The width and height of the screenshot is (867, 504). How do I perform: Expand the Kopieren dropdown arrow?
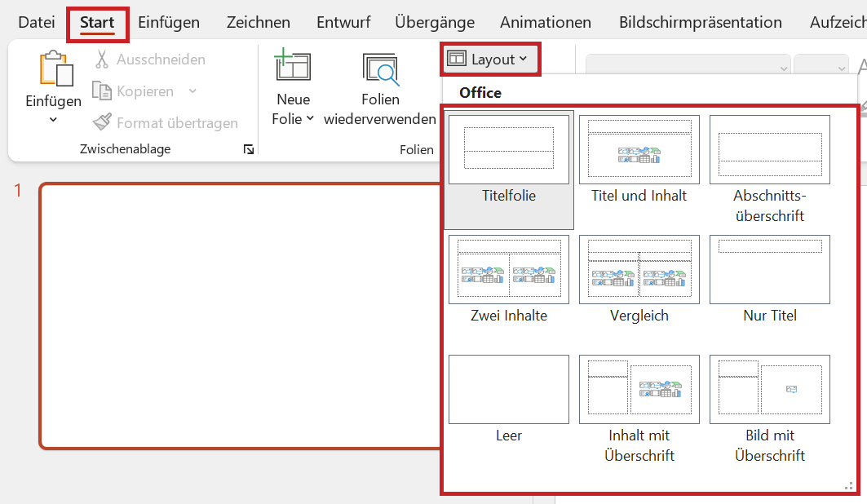pos(192,91)
